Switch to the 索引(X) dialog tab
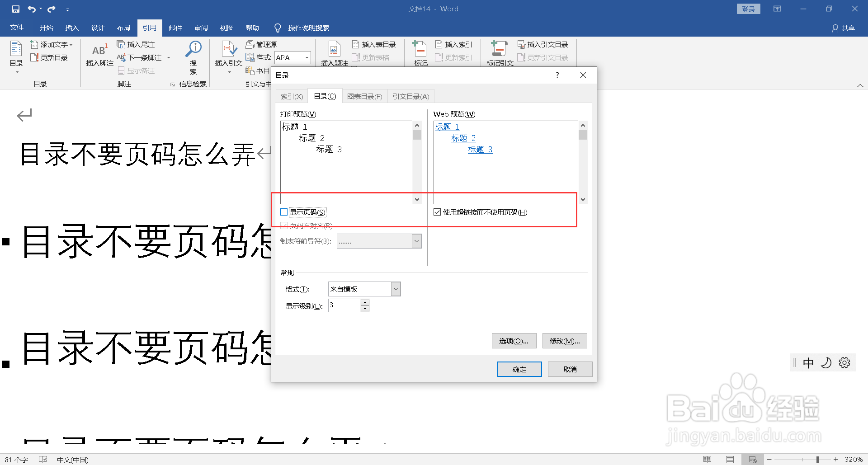This screenshot has width=868, height=465. pyautogui.click(x=292, y=96)
